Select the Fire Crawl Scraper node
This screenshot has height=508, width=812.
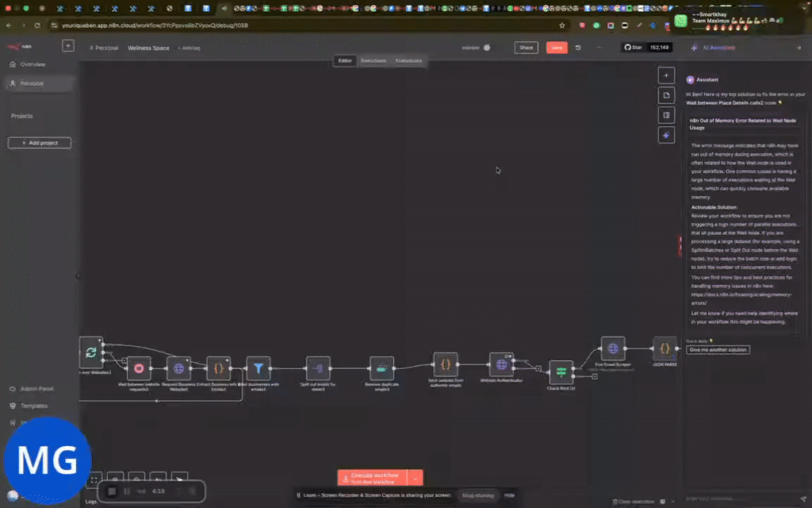click(613, 349)
